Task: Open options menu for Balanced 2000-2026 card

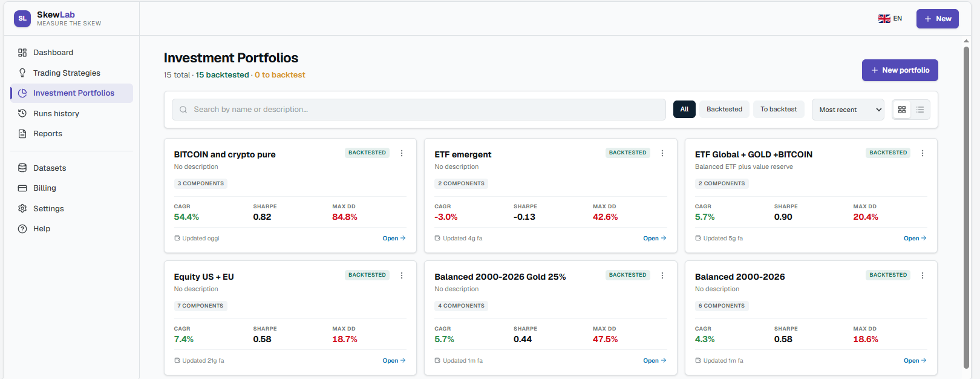Action: click(x=923, y=275)
